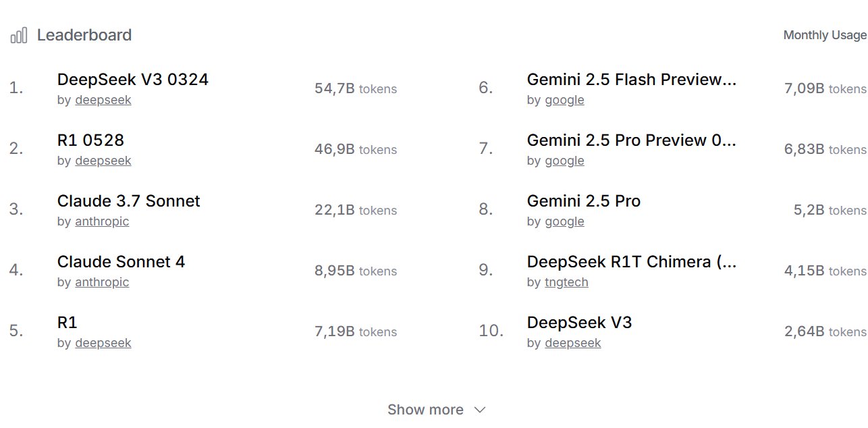Click the Leaderboard heading text
This screenshot has width=868, height=428.
coord(84,35)
